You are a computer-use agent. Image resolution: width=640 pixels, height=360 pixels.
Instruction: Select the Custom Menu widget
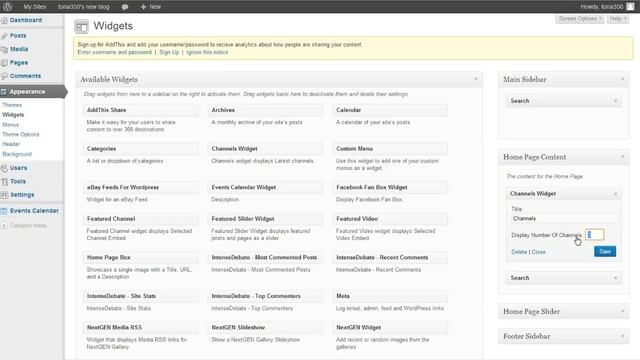point(390,149)
